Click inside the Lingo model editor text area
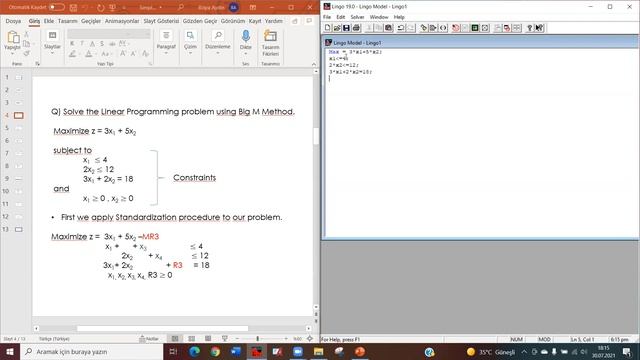 tap(481, 143)
